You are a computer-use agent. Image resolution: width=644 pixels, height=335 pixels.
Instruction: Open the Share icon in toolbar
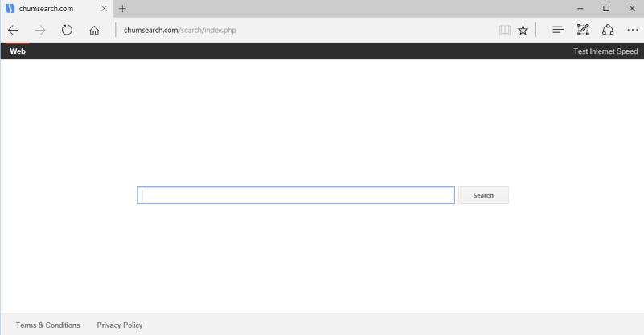[x=608, y=30]
